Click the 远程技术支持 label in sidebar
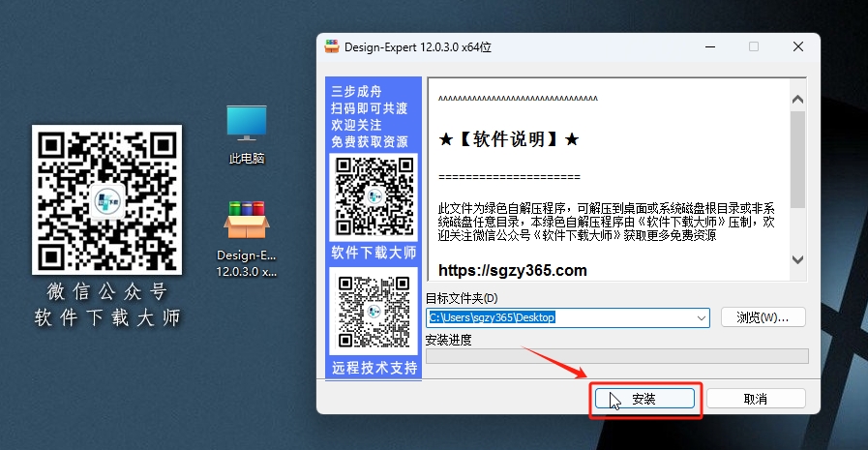This screenshot has width=868, height=450. [x=374, y=368]
